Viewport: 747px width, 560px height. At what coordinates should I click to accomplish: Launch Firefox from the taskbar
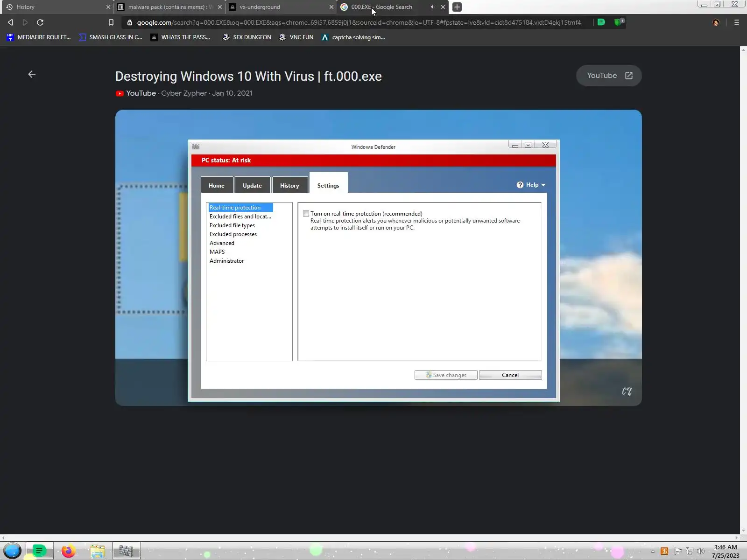click(69, 551)
